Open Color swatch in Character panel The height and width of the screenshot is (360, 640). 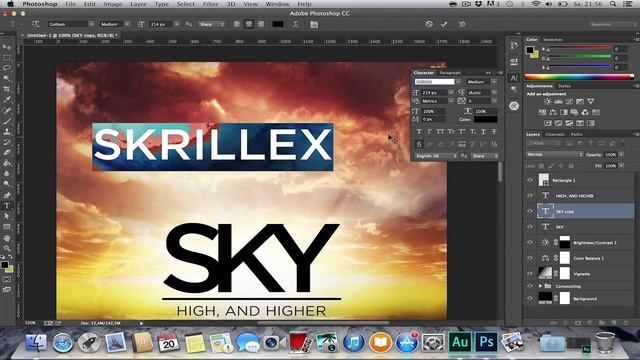(485, 119)
